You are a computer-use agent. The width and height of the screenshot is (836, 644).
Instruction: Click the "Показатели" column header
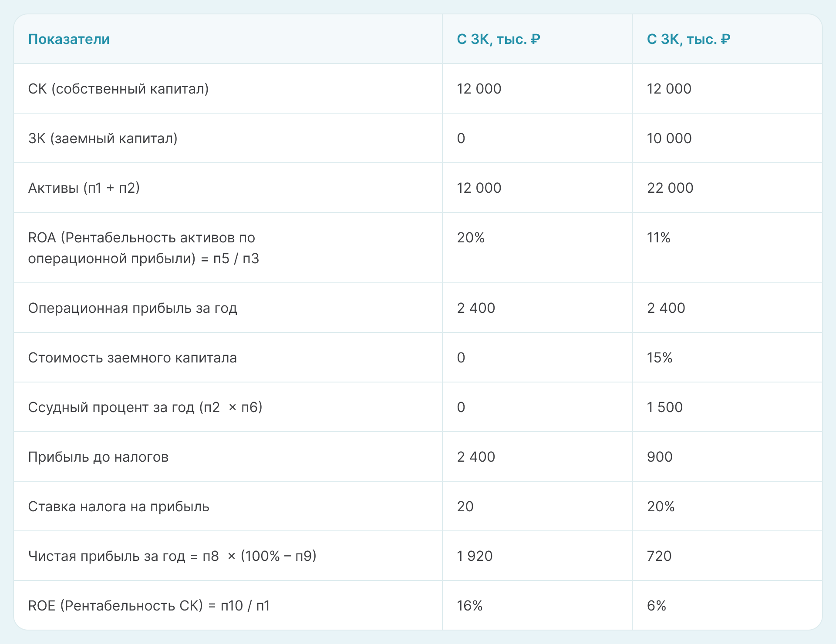click(69, 39)
